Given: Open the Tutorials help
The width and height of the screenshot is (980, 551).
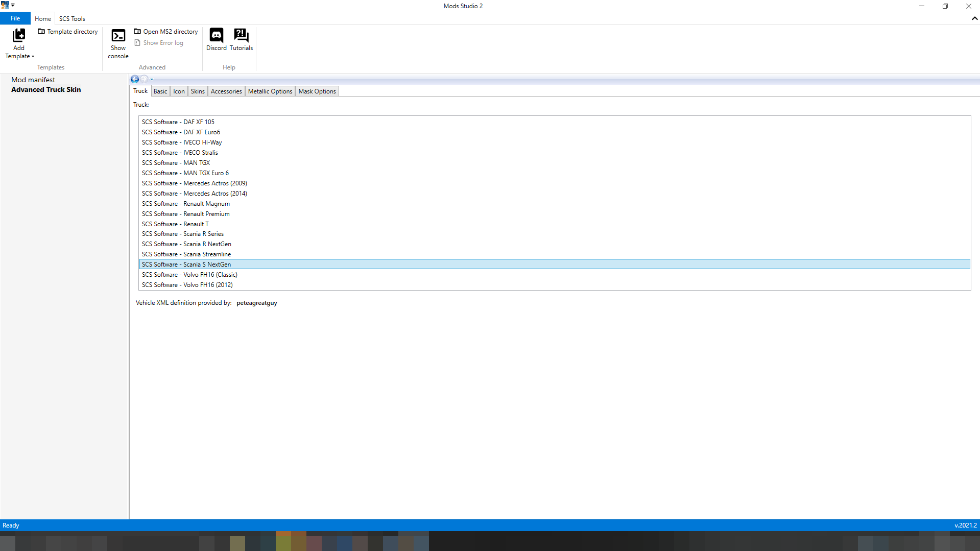Looking at the screenshot, I should pyautogui.click(x=241, y=40).
